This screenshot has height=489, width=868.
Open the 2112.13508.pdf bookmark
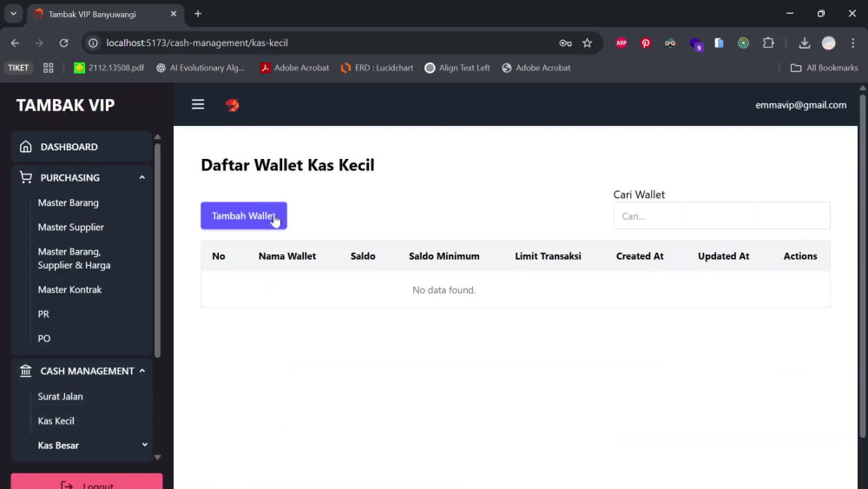108,68
